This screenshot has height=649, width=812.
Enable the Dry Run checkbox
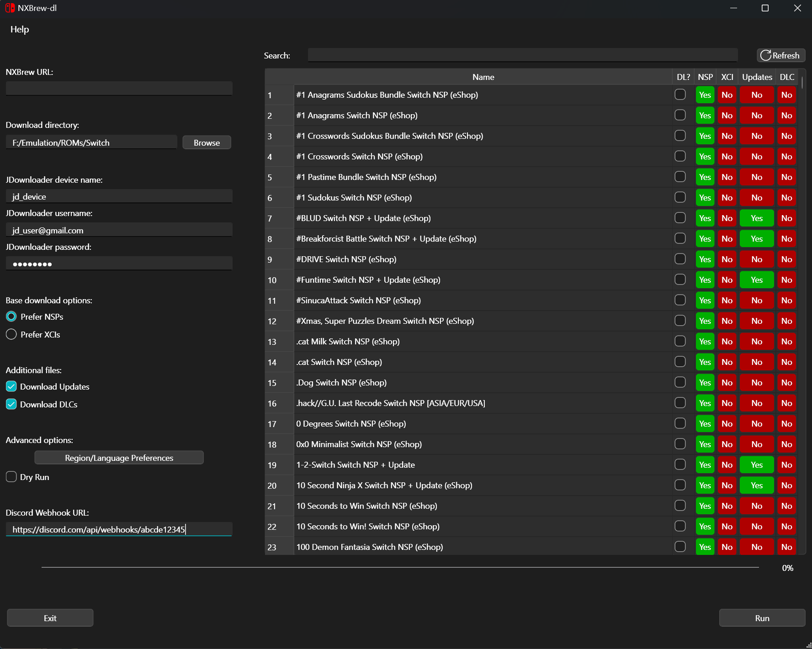(x=11, y=477)
